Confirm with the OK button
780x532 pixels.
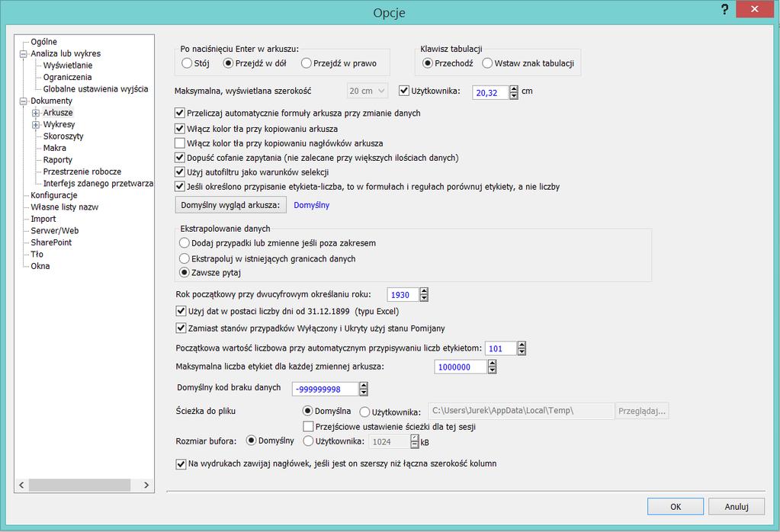click(675, 507)
